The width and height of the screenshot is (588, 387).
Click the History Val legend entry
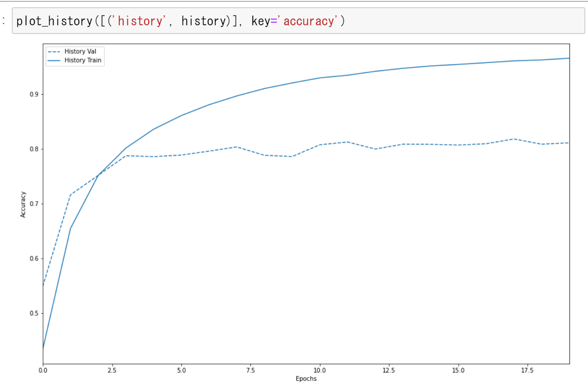80,52
